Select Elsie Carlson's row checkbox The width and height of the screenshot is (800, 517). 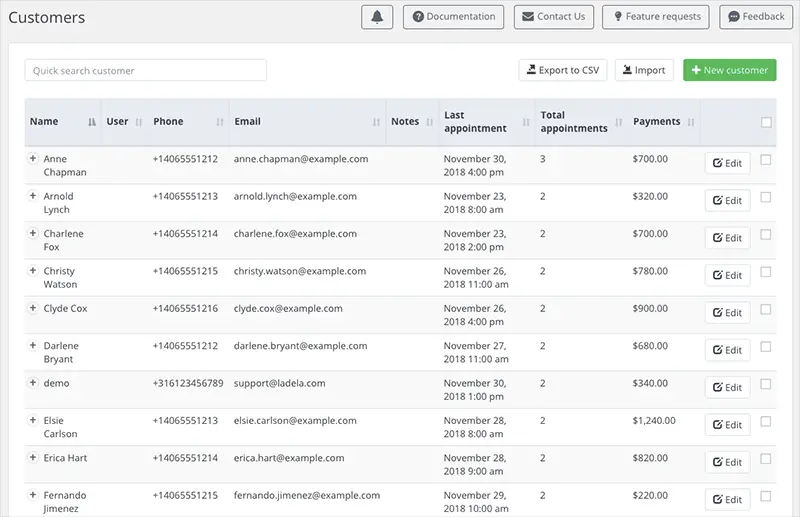(x=765, y=422)
